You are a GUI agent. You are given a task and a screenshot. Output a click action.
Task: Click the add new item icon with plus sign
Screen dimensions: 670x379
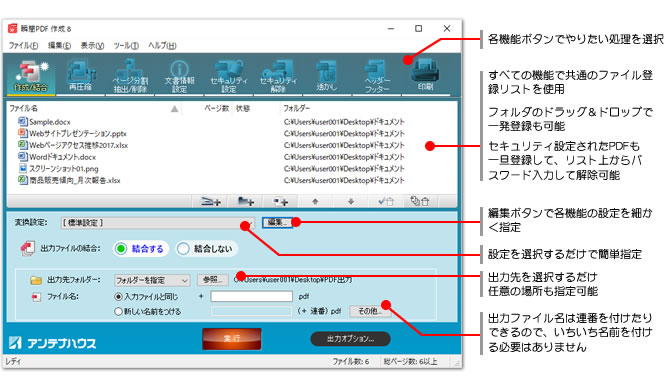pos(280,201)
